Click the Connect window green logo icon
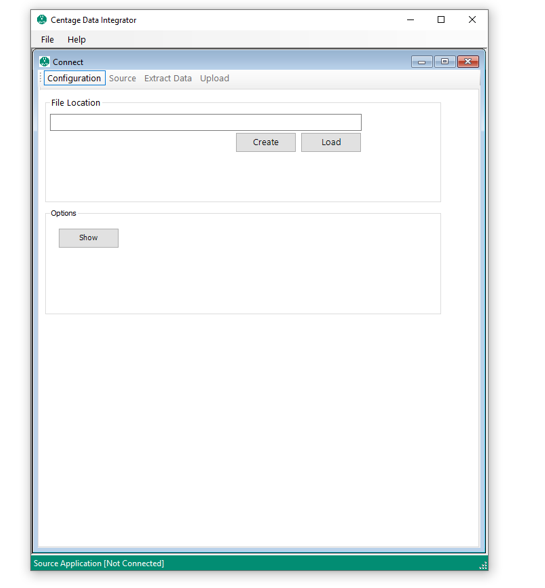The image size is (545, 588). pos(45,62)
